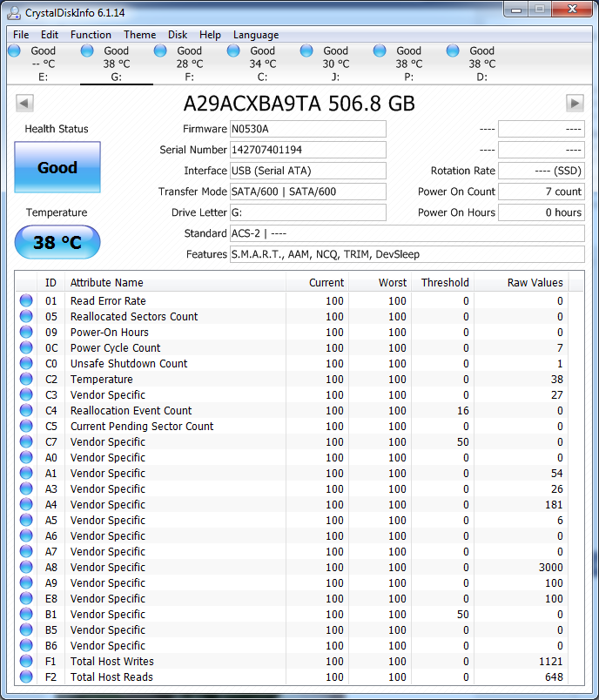
Task: Click status orb for Read Error Rate
Action: point(26,301)
